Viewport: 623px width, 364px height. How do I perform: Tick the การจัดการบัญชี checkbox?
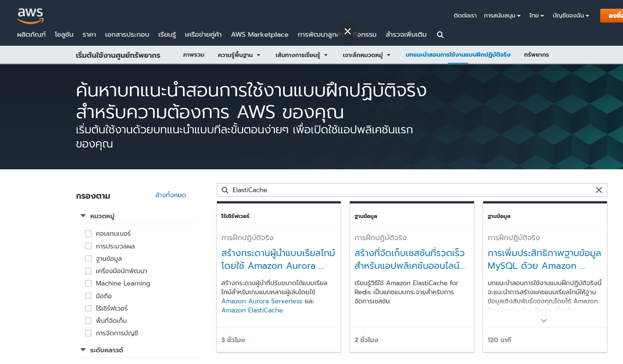88,333
